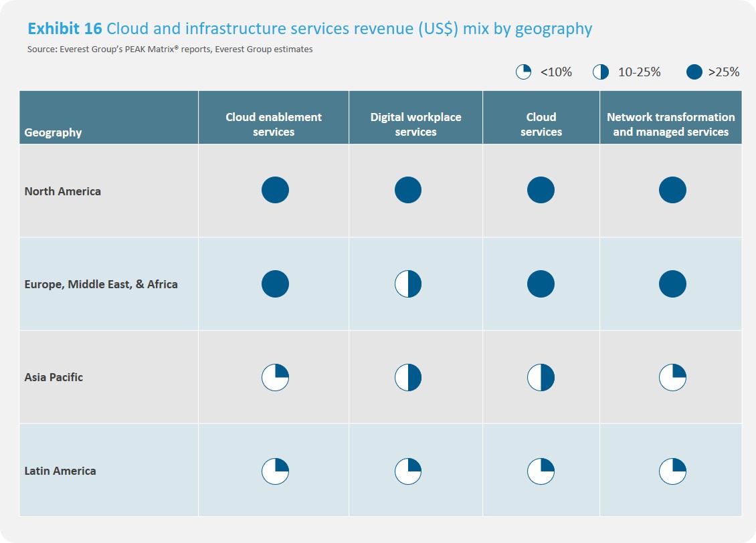This screenshot has height=543, width=756.
Task: Click the Digital workplace services column header
Action: tap(415, 124)
